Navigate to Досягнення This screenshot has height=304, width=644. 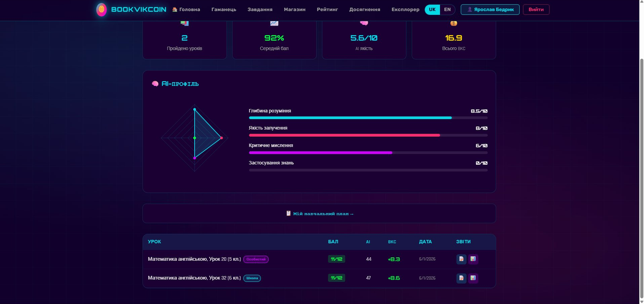[x=365, y=10]
